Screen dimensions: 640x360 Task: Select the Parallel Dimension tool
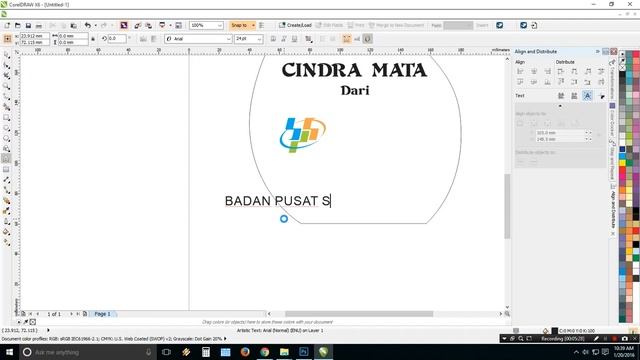coord(7,180)
